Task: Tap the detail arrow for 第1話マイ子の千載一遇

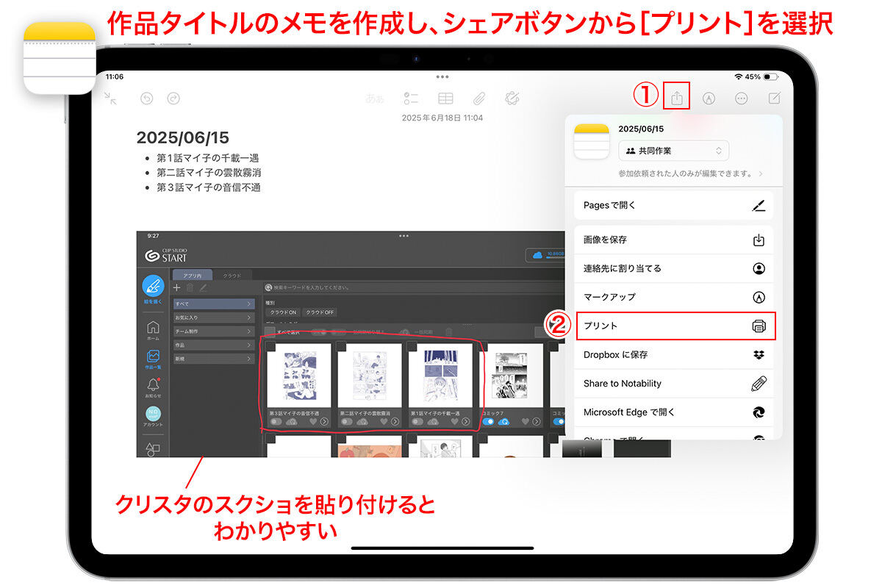Action: [x=466, y=422]
